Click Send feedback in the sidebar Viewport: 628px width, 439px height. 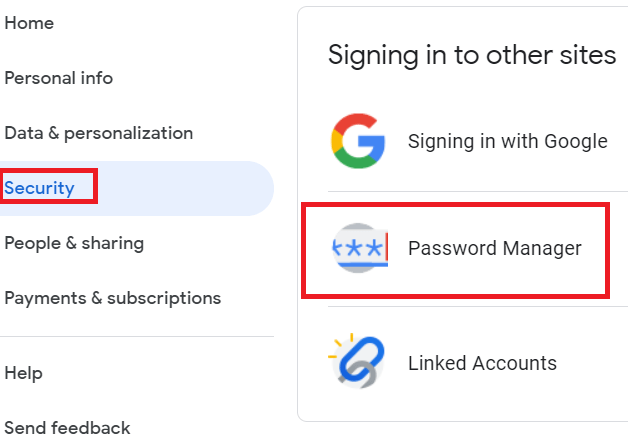tap(67, 428)
